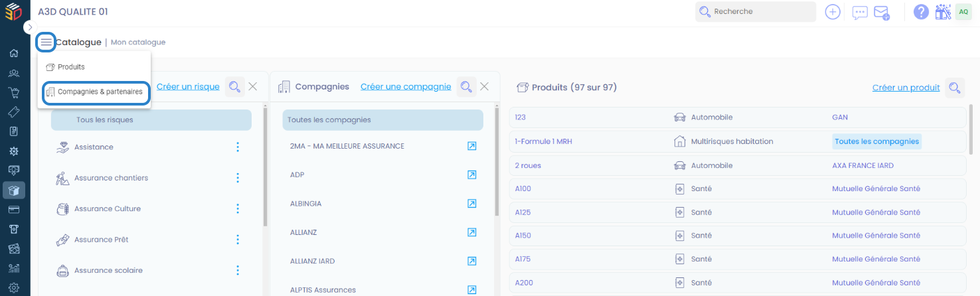The width and height of the screenshot is (980, 296).
Task: Open options menu for Assurance scolaire
Action: 238,270
